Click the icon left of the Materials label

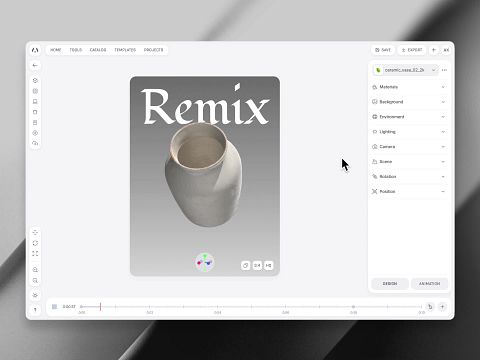[375, 87]
